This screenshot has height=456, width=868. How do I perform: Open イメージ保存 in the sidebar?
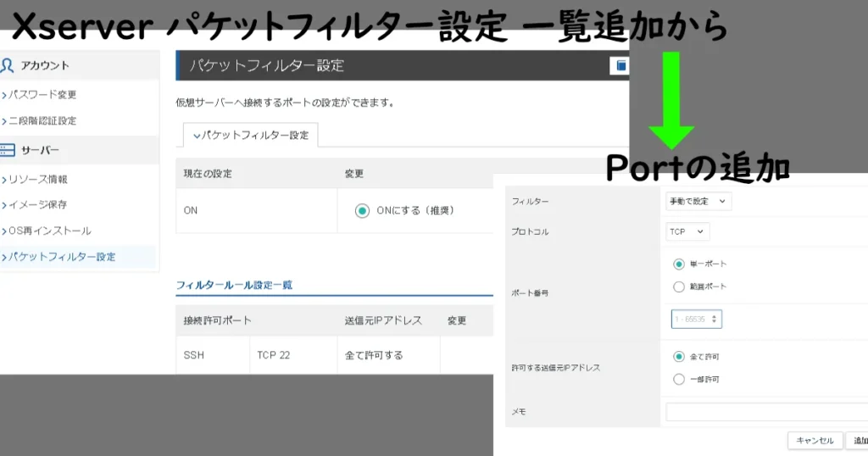click(x=37, y=205)
